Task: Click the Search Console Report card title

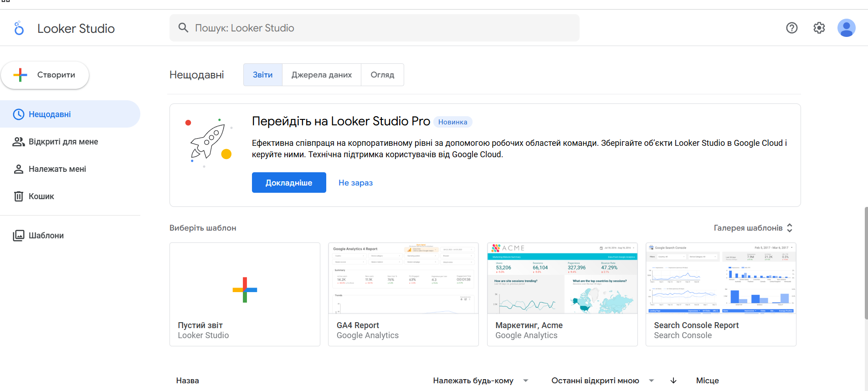Action: point(696,325)
